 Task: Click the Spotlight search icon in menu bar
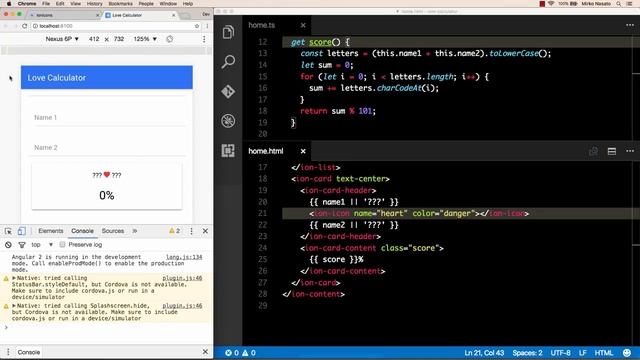coord(619,4)
